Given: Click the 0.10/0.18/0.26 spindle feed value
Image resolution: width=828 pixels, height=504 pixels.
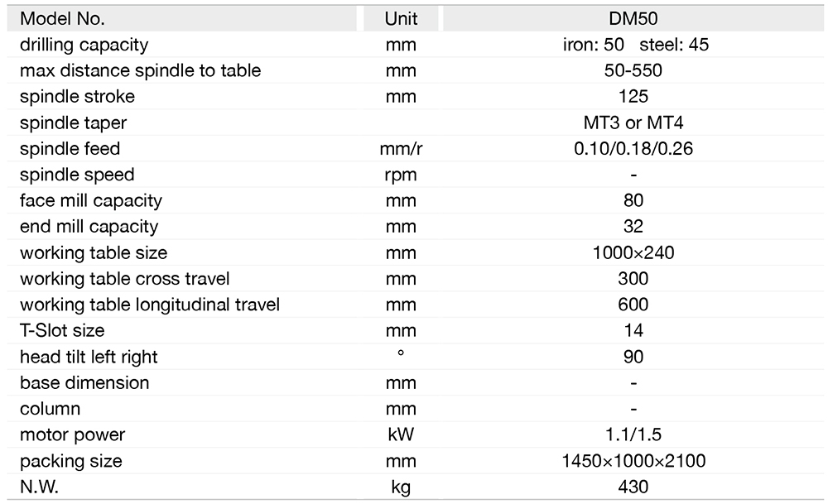Looking at the screenshot, I should coord(633,149).
